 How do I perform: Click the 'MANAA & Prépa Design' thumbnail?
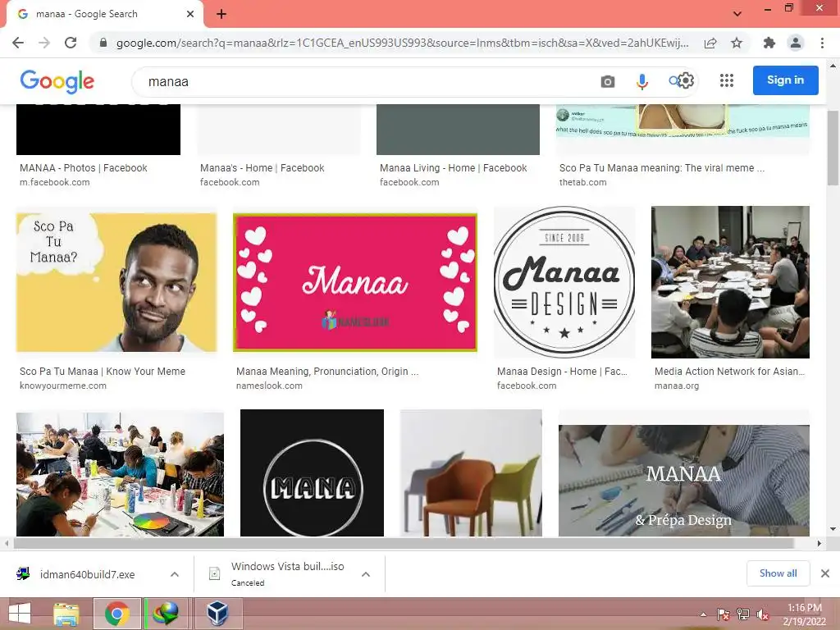(683, 481)
